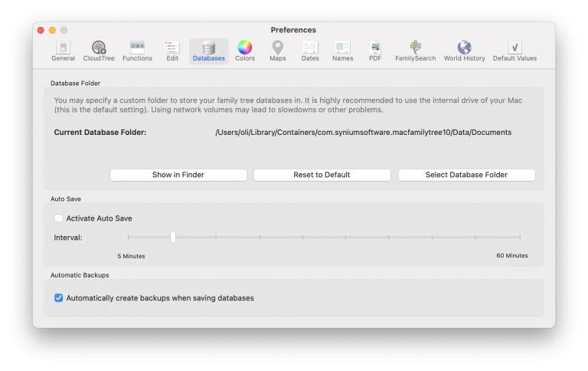
Task: Enable the Activate Auto Save checkbox
Action: click(58, 218)
